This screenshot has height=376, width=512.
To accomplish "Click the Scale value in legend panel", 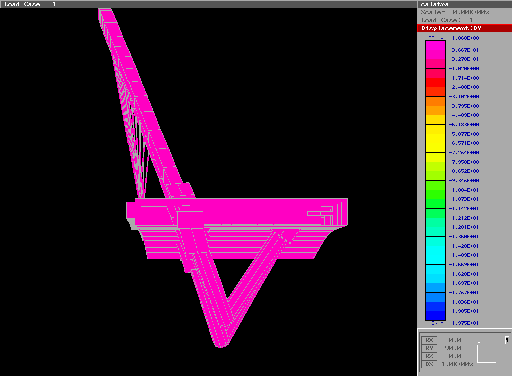I will (471, 12).
